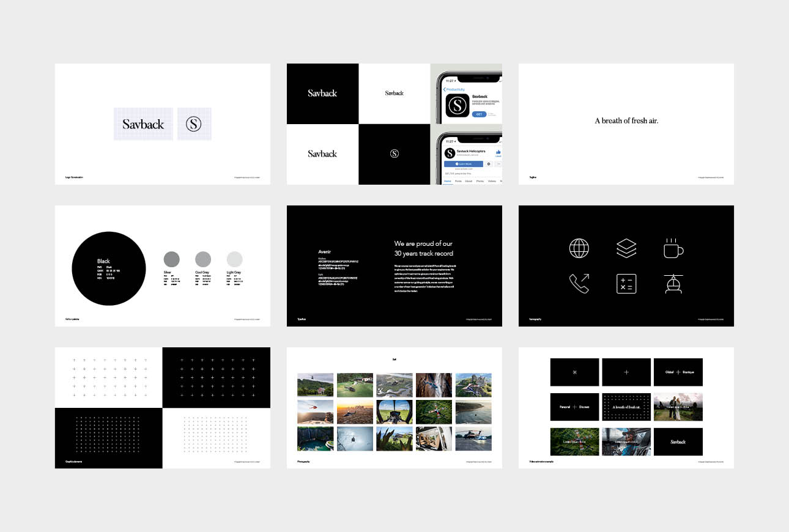Click the steaming coffee cup icon
Screen dimensions: 789x532
[673, 248]
